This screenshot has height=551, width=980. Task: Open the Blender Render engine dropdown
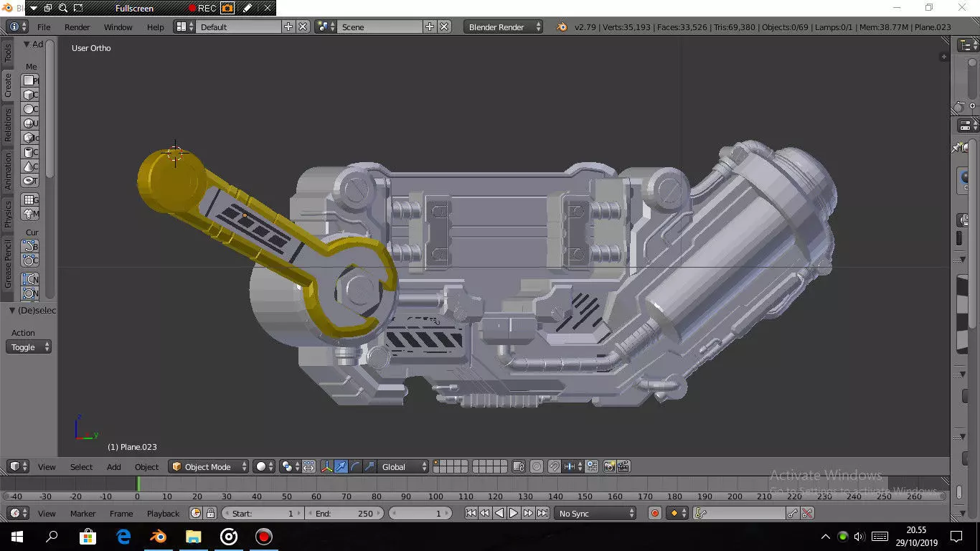[503, 27]
